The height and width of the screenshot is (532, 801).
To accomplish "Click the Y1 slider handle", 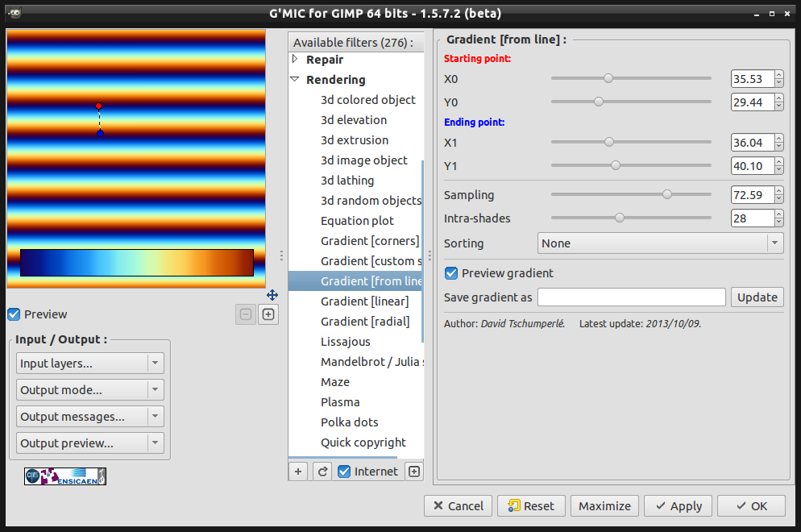I will 616,165.
